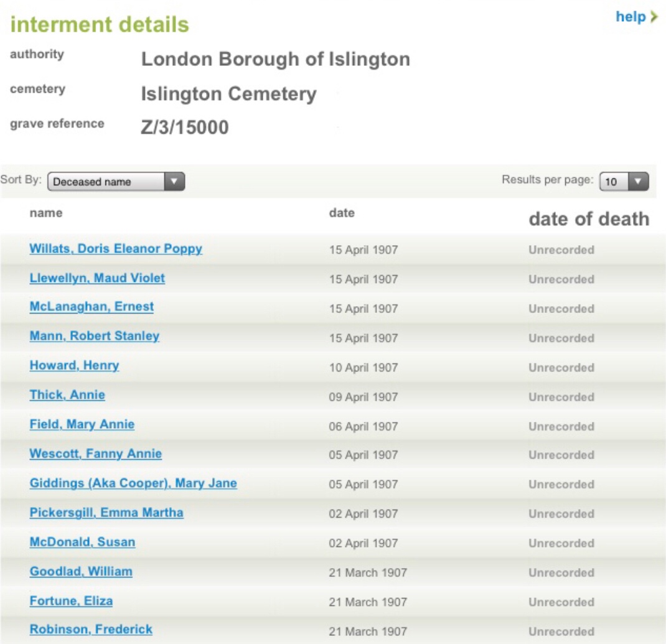
Task: Open the help link
Action: (631, 17)
